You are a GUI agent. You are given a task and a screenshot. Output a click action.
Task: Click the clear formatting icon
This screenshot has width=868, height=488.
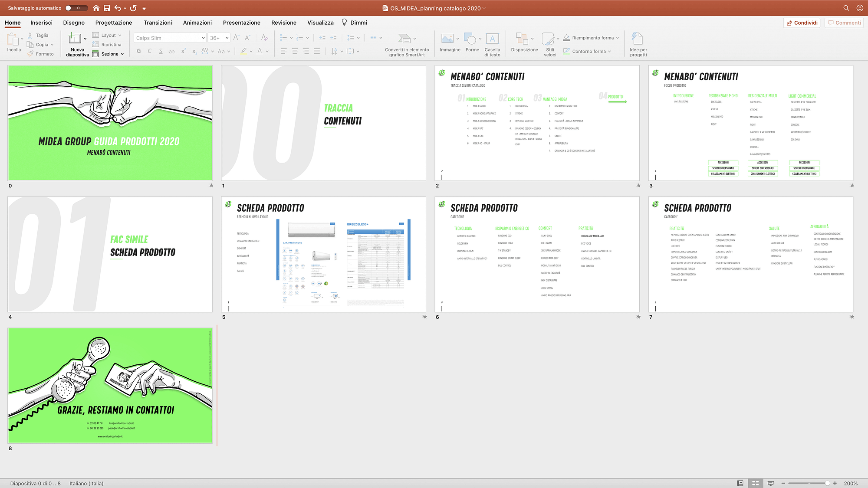point(264,38)
